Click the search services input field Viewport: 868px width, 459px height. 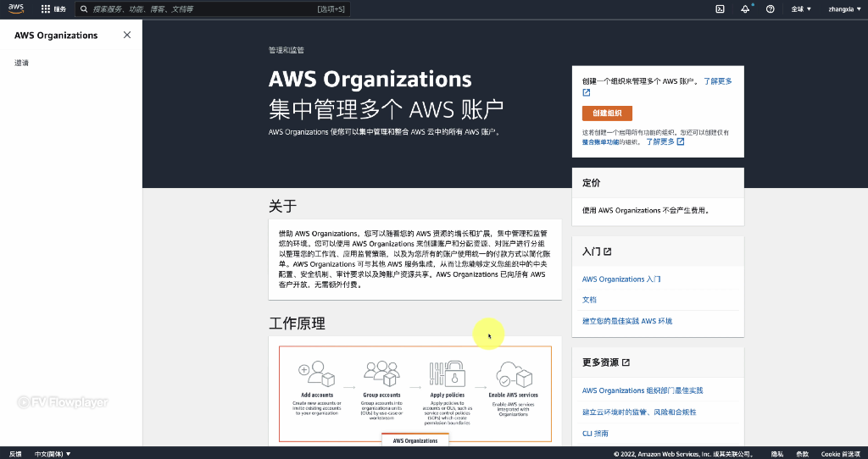pyautogui.click(x=213, y=8)
